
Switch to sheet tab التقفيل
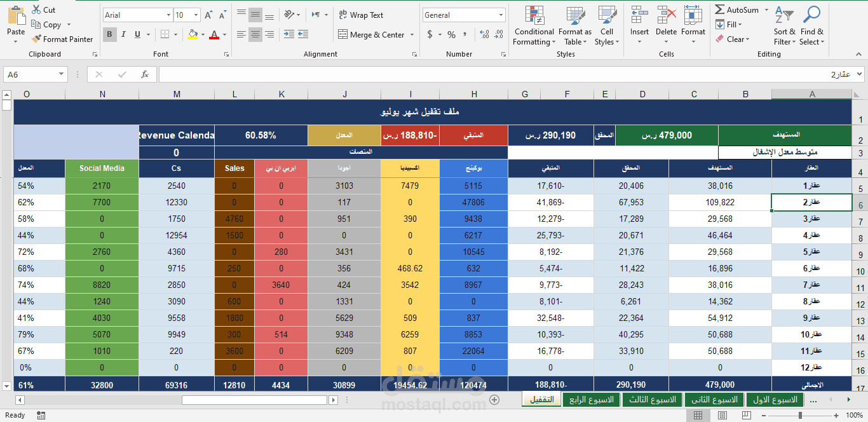541,399
